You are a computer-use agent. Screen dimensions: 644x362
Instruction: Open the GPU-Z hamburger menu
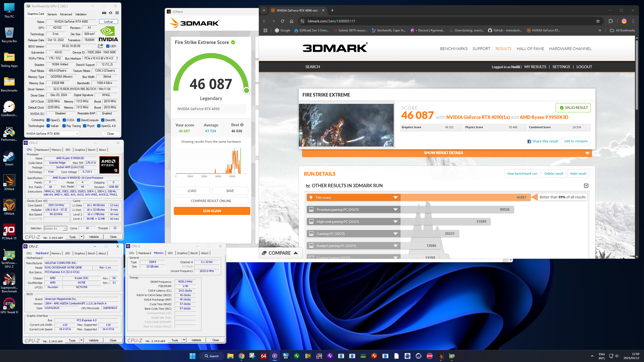(117, 13)
